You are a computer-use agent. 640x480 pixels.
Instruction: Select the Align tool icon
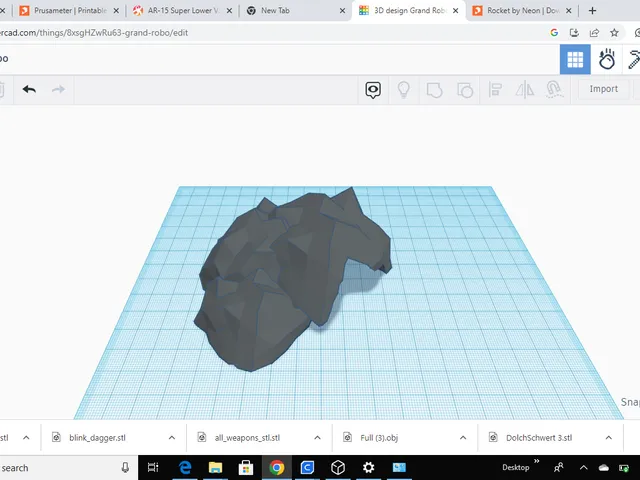pos(495,89)
